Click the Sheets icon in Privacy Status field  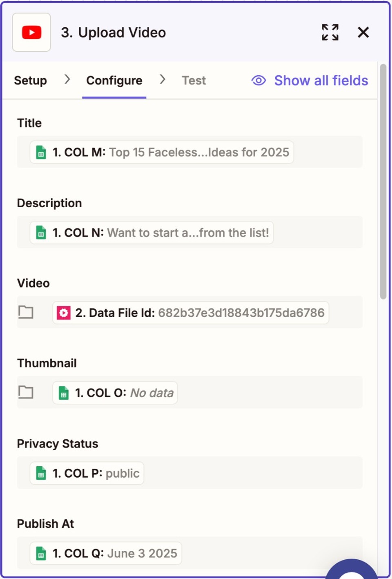pos(41,473)
